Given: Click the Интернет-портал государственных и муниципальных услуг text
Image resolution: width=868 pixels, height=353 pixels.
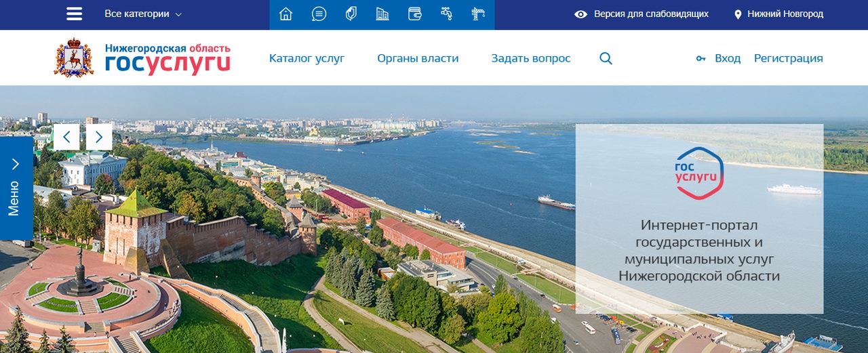Looking at the screenshot, I should coord(699,250).
